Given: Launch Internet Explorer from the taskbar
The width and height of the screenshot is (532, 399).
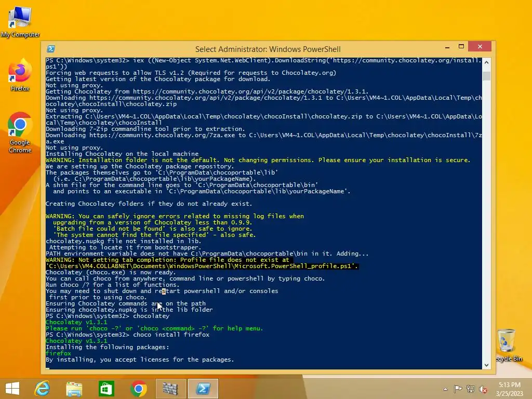Looking at the screenshot, I should click(42, 389).
